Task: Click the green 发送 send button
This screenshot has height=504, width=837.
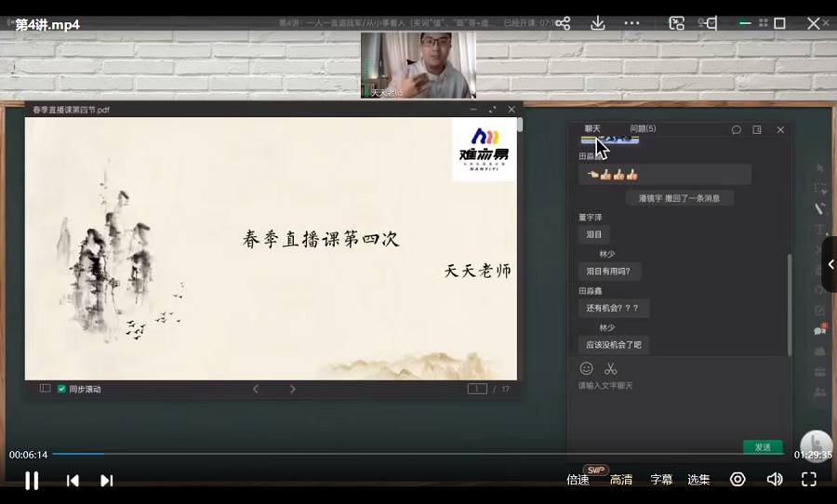Action: point(763,447)
